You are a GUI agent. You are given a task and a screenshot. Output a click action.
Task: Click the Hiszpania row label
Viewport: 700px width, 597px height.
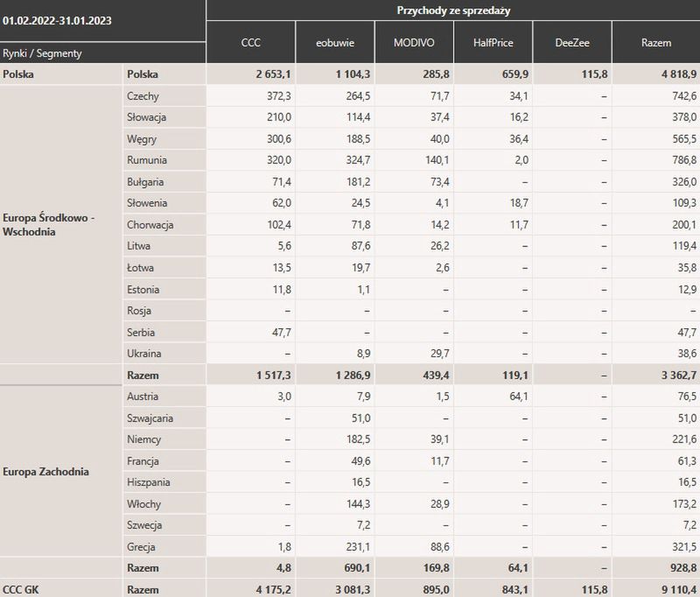click(148, 482)
